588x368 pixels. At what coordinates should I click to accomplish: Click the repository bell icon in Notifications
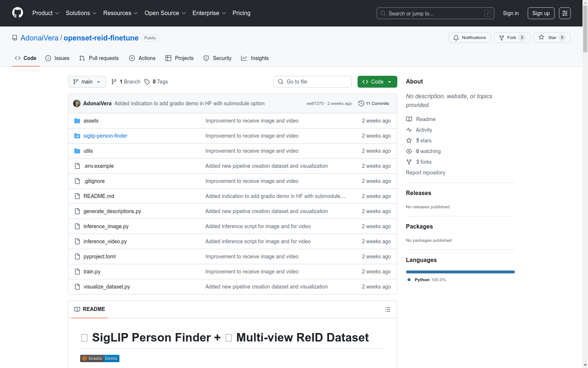(456, 38)
